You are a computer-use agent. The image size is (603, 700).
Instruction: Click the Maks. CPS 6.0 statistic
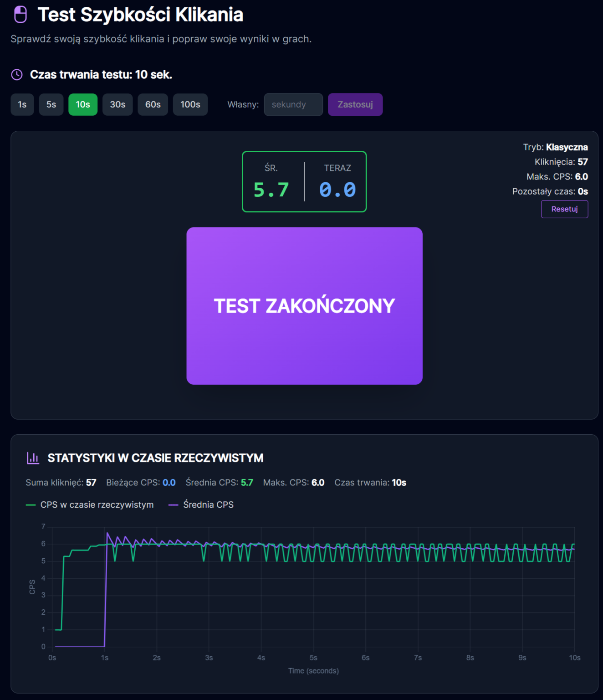tap(558, 176)
